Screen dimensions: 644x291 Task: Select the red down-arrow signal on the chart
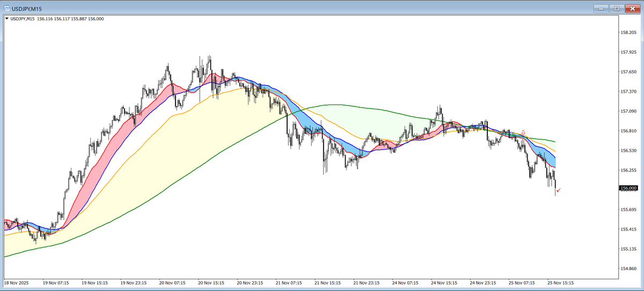(x=523, y=132)
